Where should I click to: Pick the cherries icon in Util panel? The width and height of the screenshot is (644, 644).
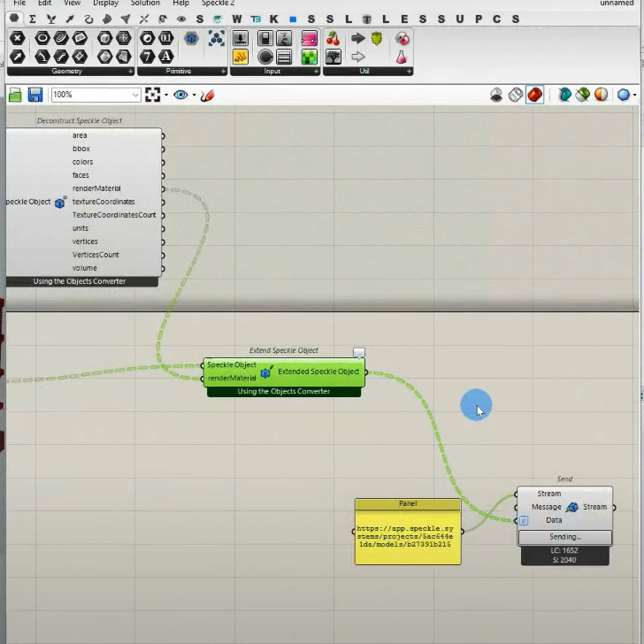[333, 39]
